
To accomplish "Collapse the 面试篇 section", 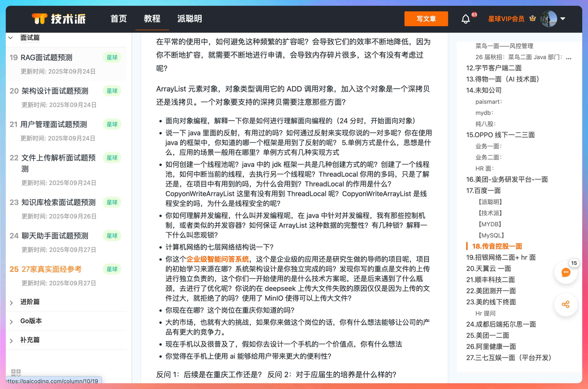I will pyautogui.click(x=11, y=38).
